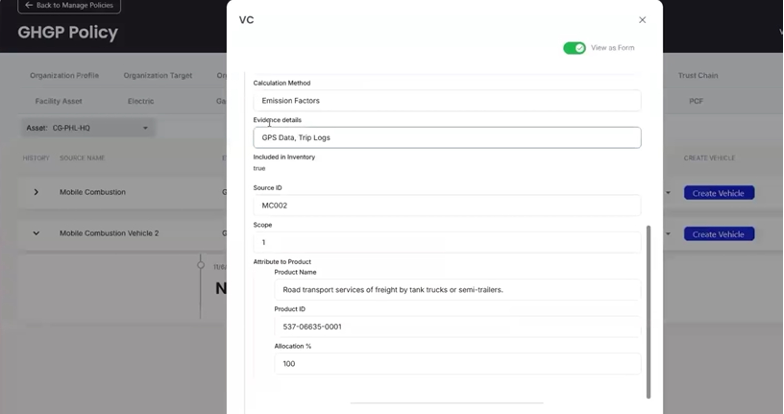This screenshot has width=784, height=414.
Task: Open the Organization Target tab
Action: [x=158, y=76]
